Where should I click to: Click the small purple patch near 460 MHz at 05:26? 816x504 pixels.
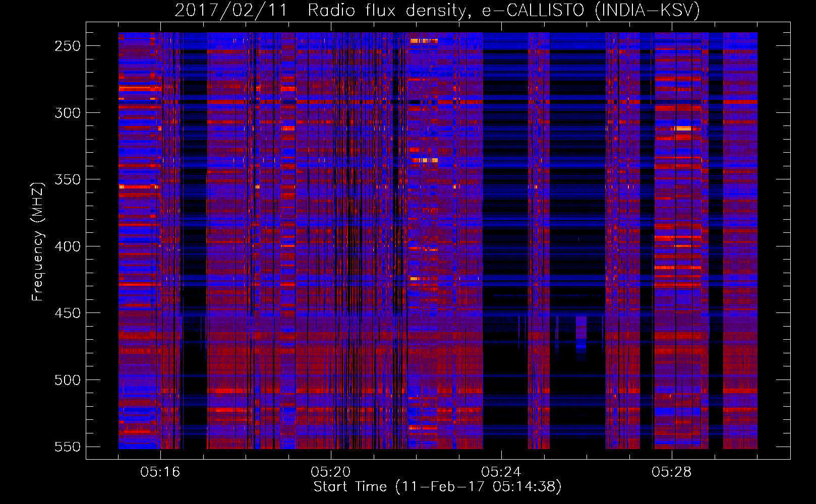581,330
